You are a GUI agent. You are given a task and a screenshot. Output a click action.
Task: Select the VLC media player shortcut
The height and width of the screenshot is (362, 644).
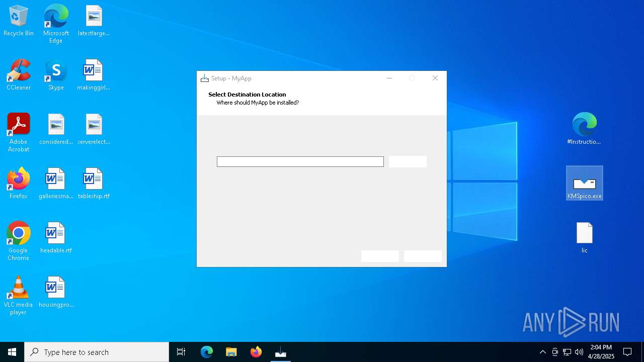[19, 296]
